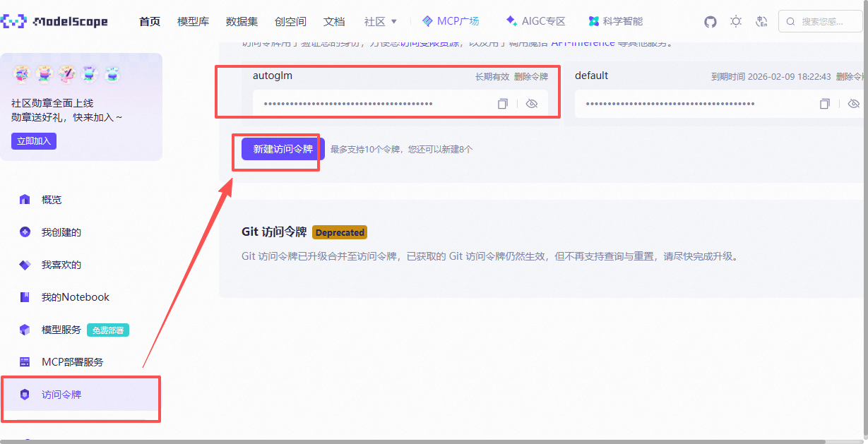The image size is (868, 444).
Task: Click the search input field
Action: click(x=826, y=22)
